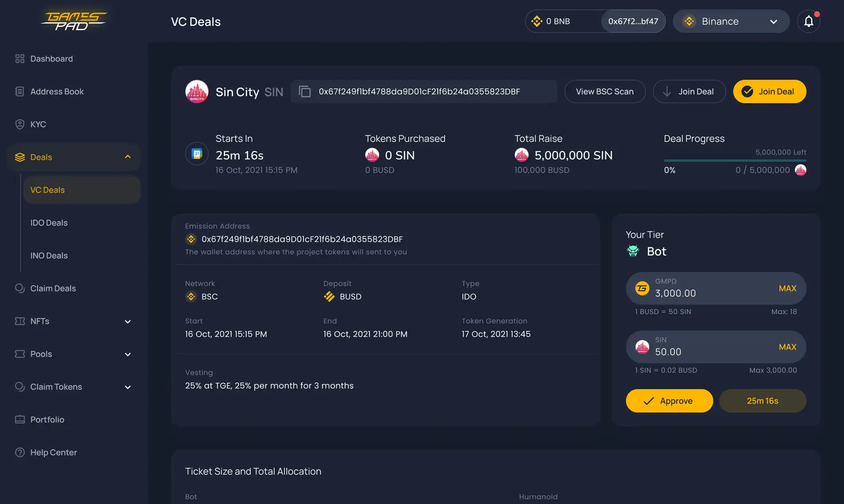The image size is (844, 504).
Task: Click the Deal Progress bar
Action: pyautogui.click(x=735, y=160)
